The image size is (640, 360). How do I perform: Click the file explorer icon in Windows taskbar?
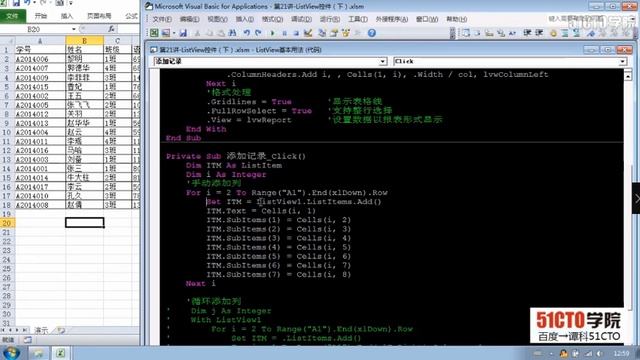(x=38, y=353)
